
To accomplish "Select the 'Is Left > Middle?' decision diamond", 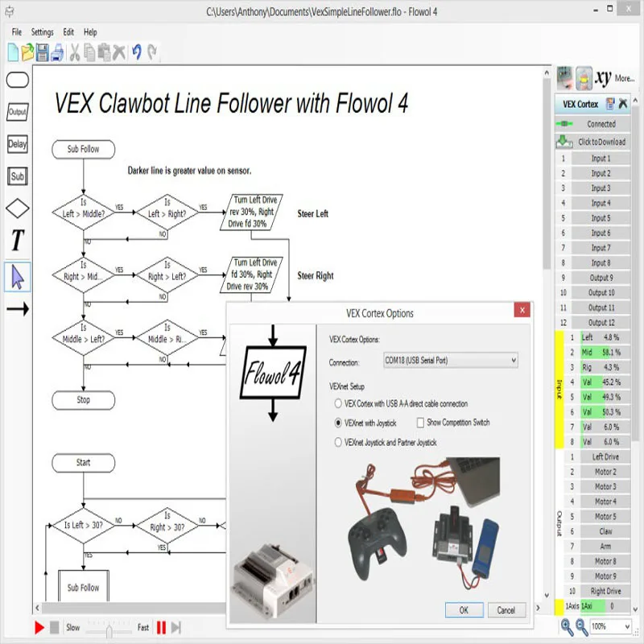I will click(84, 213).
